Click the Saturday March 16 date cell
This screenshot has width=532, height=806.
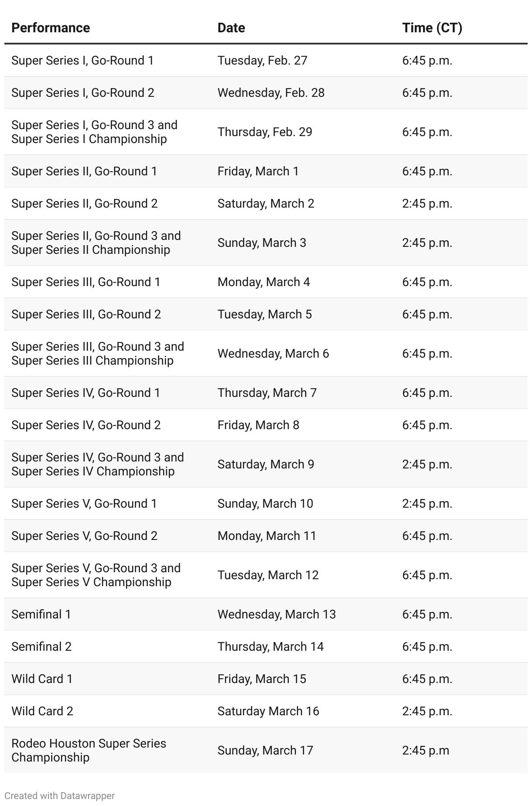[268, 711]
